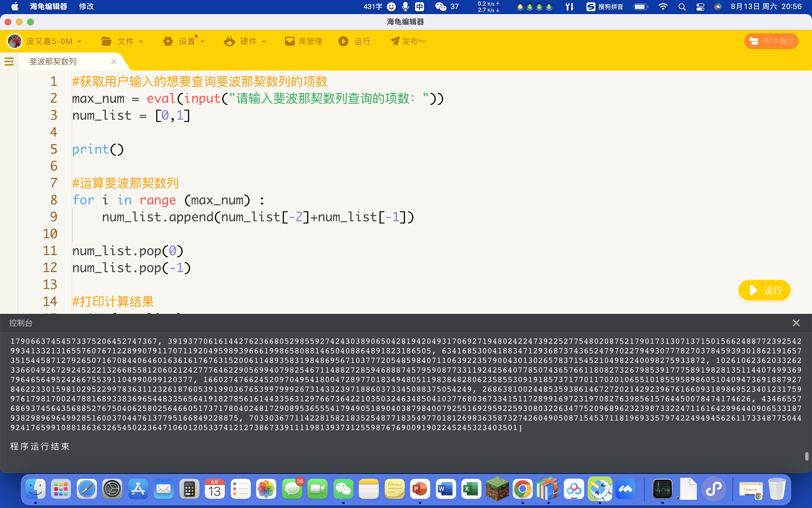Image resolution: width=812 pixels, height=508 pixels.
Task: Click the 'num_list.pop(0)' line
Action: [128, 251]
